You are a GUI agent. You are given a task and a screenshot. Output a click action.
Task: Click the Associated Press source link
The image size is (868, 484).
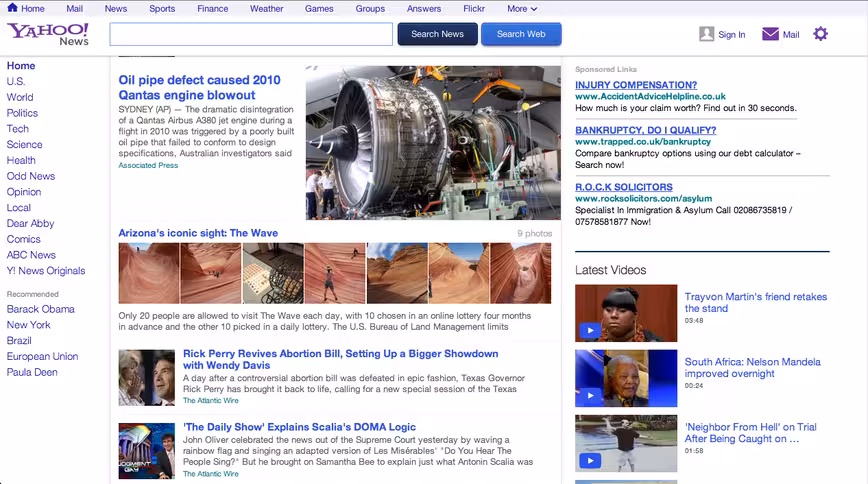point(148,165)
